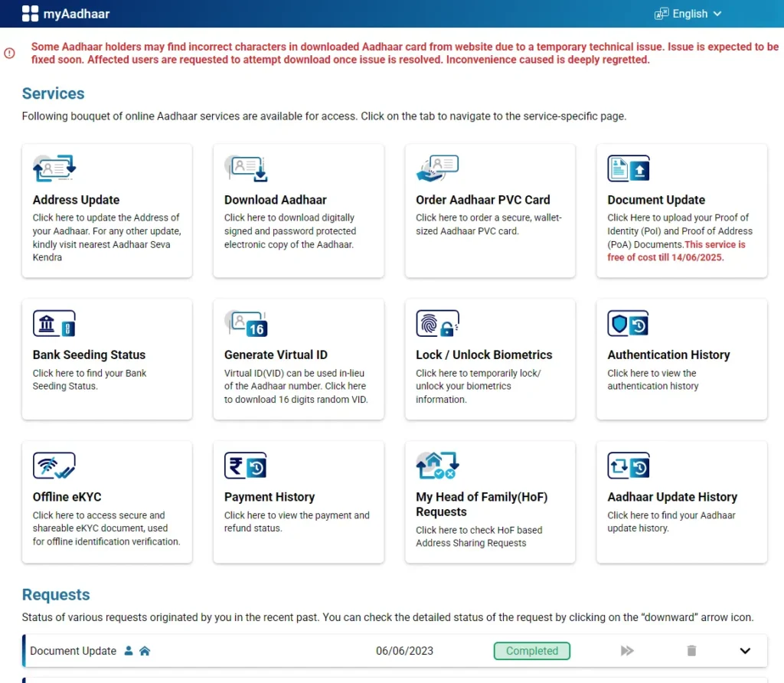Click the person icon in Document Update request
This screenshot has width=784, height=683.
pyautogui.click(x=129, y=651)
